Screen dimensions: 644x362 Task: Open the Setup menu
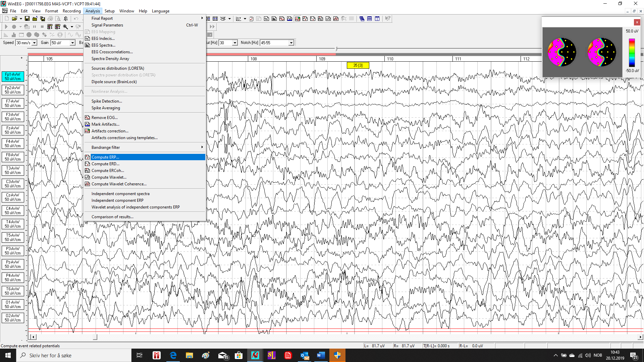[x=109, y=11]
